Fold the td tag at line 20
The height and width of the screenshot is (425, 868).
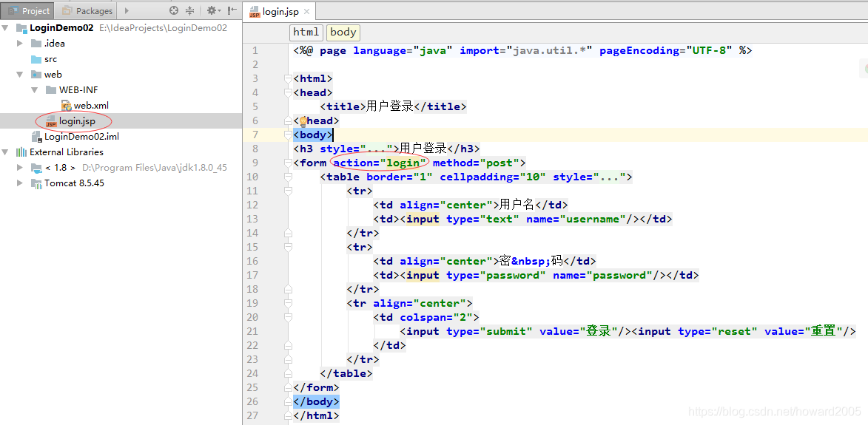[x=288, y=317]
